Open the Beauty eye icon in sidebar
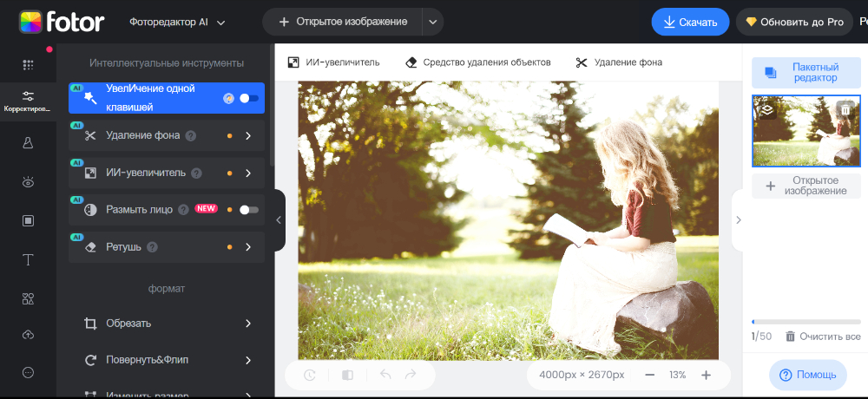 (x=28, y=182)
